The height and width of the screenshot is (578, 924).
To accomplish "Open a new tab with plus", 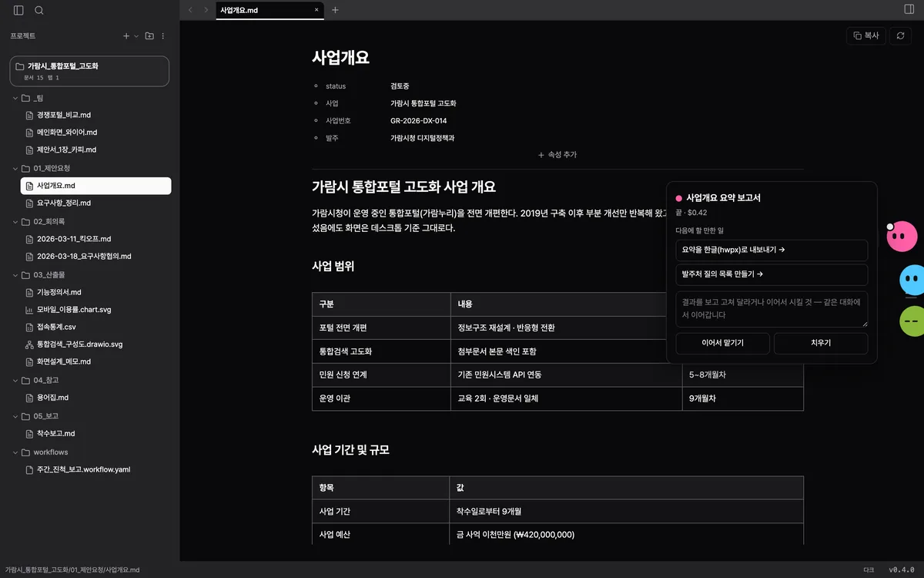I will 335,10.
